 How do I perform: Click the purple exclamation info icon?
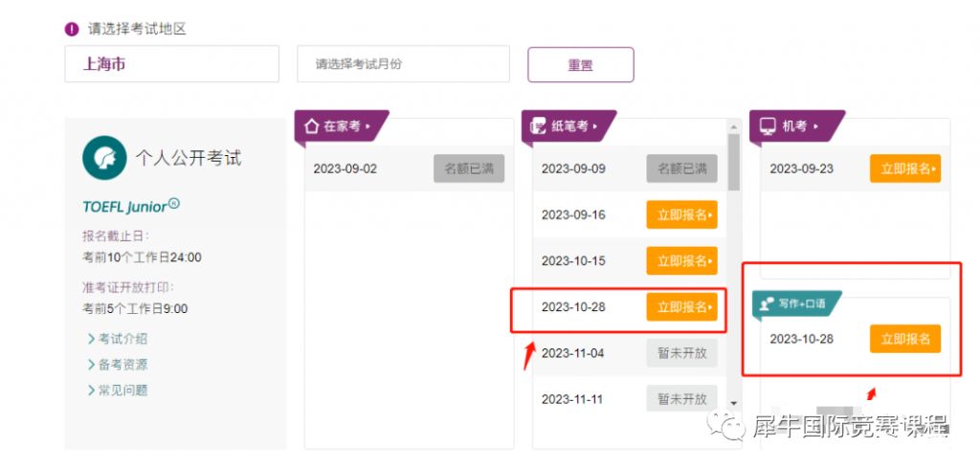click(72, 29)
